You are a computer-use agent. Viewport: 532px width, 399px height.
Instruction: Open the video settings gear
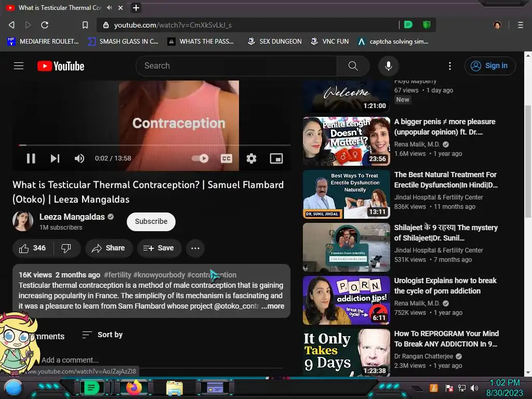[x=251, y=158]
